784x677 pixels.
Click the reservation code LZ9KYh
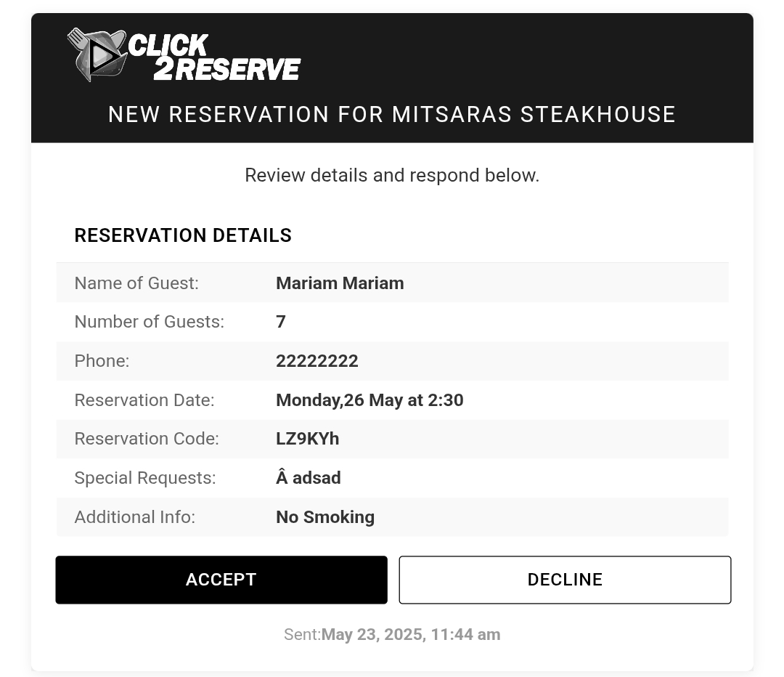(308, 439)
